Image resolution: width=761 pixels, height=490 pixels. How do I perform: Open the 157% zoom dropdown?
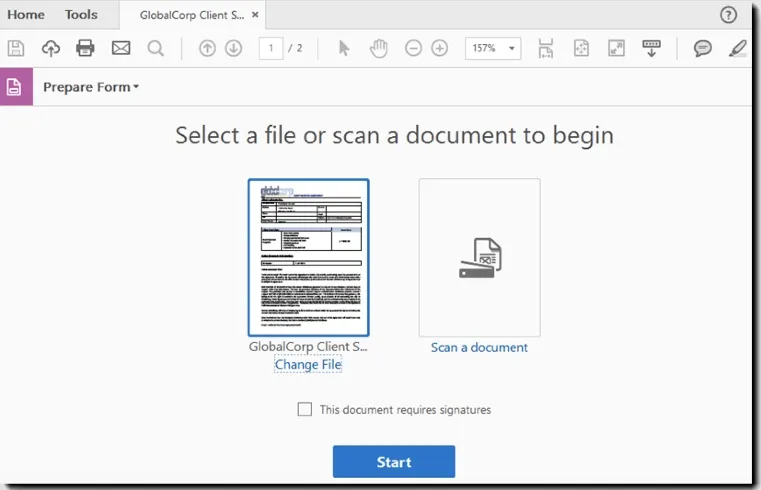pos(493,48)
